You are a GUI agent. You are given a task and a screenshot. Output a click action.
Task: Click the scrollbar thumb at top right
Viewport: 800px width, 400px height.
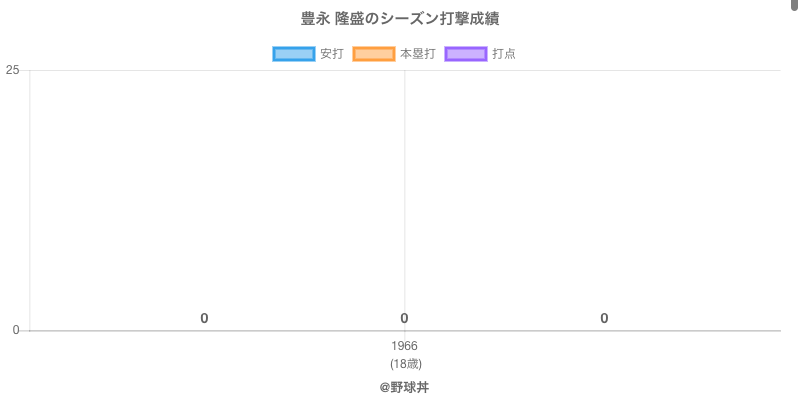point(795,4)
